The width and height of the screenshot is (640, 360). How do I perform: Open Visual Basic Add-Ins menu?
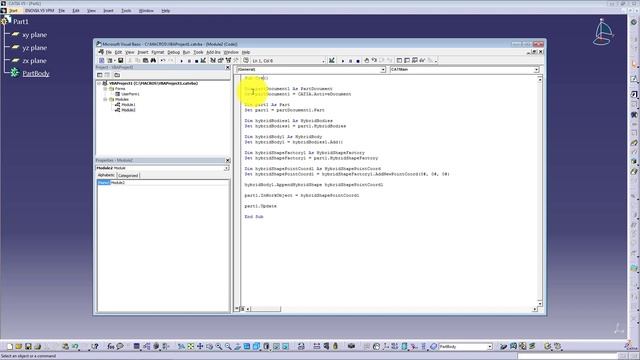click(213, 52)
